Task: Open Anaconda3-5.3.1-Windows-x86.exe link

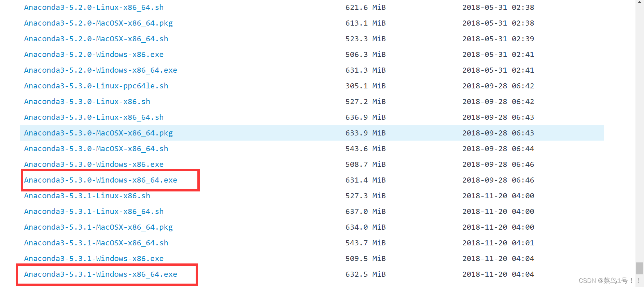Action: pyautogui.click(x=94, y=259)
